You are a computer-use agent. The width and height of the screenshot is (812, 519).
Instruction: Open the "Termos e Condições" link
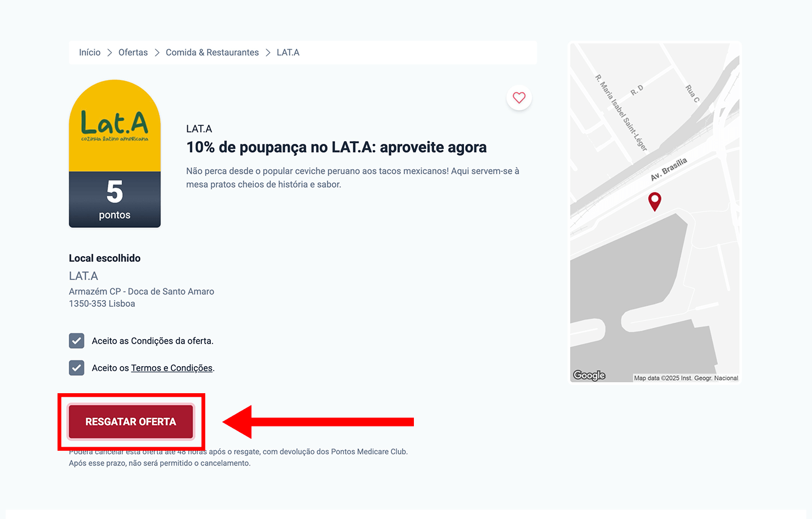pos(171,368)
